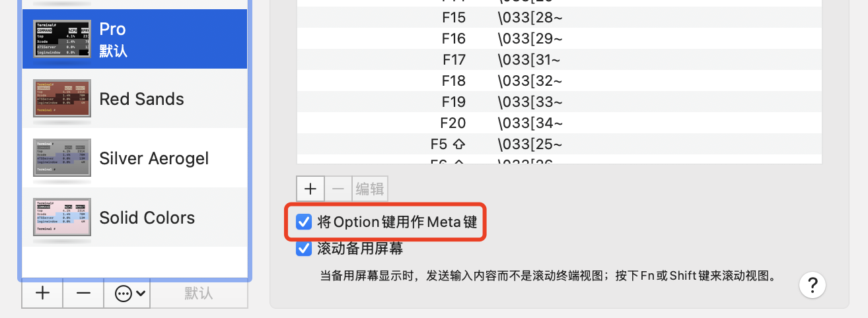Viewport: 868px width, 318px height.
Task: Select the Pro profile
Action: pos(135,39)
